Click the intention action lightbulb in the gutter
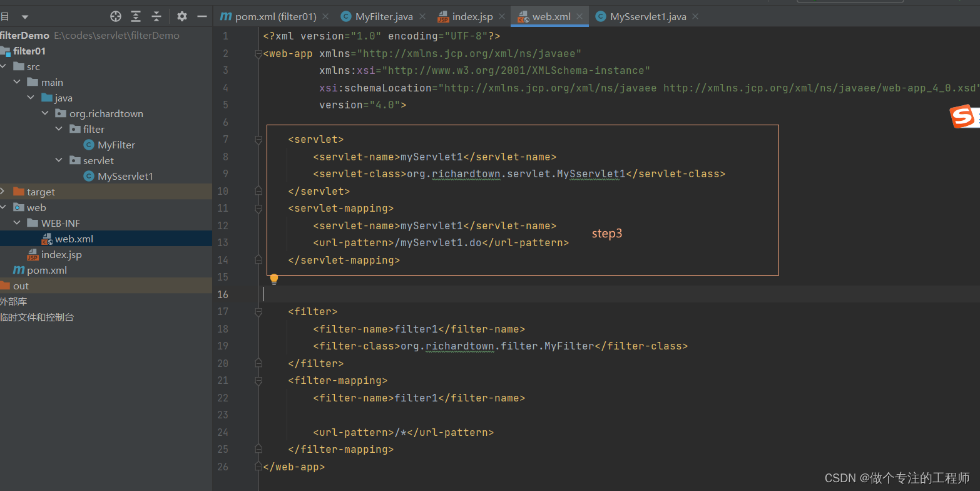 (x=274, y=278)
